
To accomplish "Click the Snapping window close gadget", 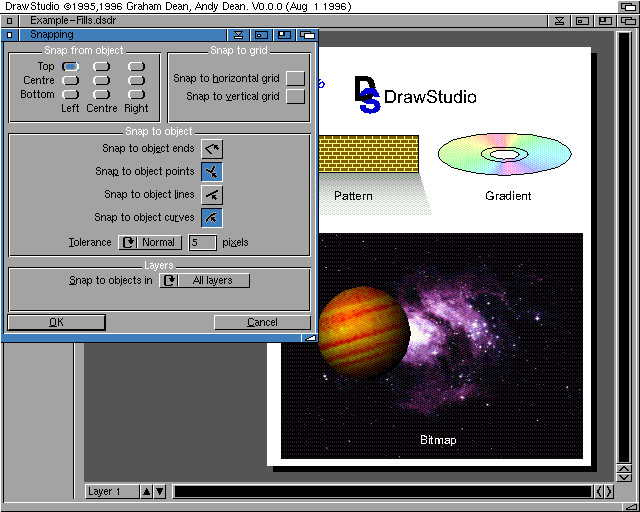I will coord(9,35).
